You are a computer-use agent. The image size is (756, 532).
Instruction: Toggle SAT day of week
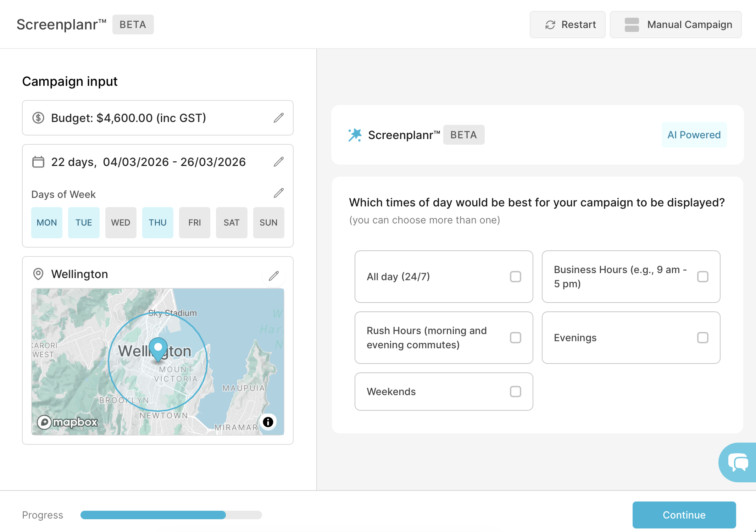[x=232, y=223]
